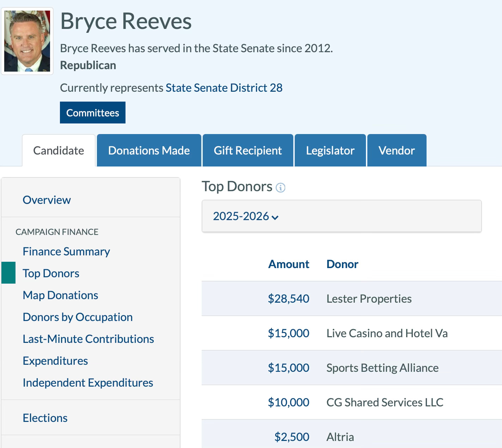This screenshot has width=502, height=448.
Task: Click the $15,000 amount for Sports Betting Alliance
Action: coord(288,368)
